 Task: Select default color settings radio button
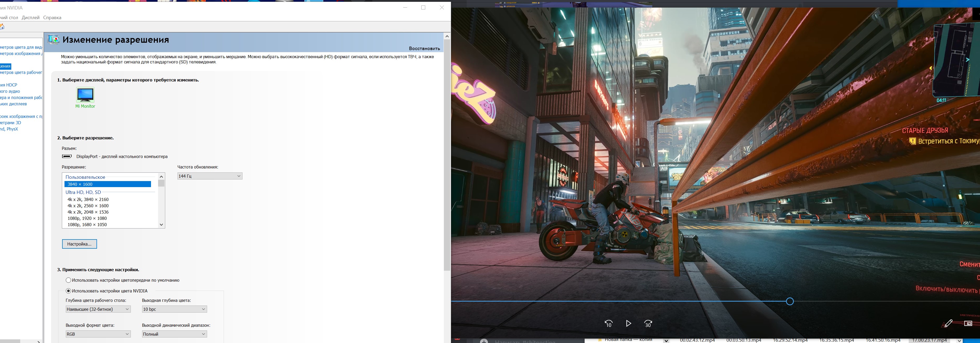click(68, 280)
